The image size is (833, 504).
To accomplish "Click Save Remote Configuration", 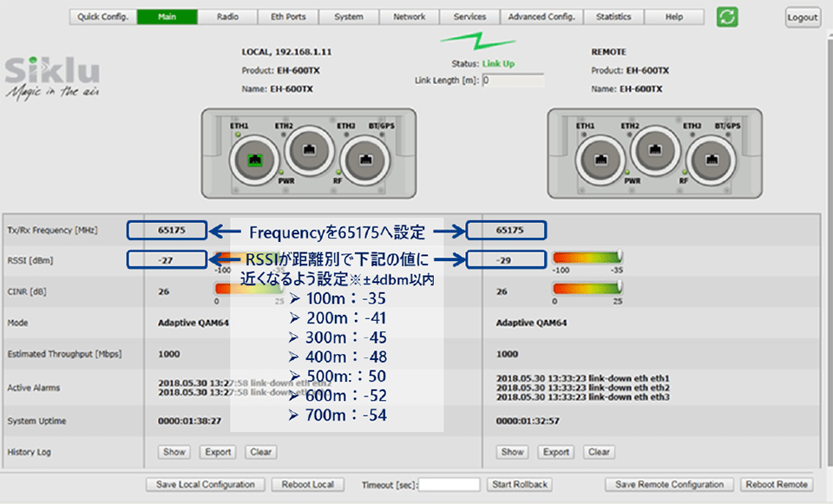I will tap(669, 484).
